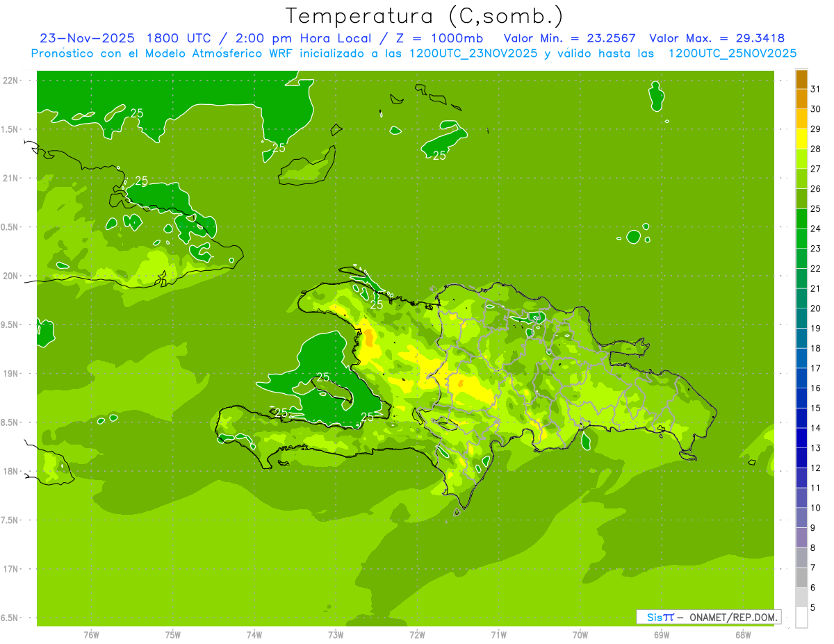Click the legend value '28'
This screenshot has width=834, height=644.
[x=816, y=149]
